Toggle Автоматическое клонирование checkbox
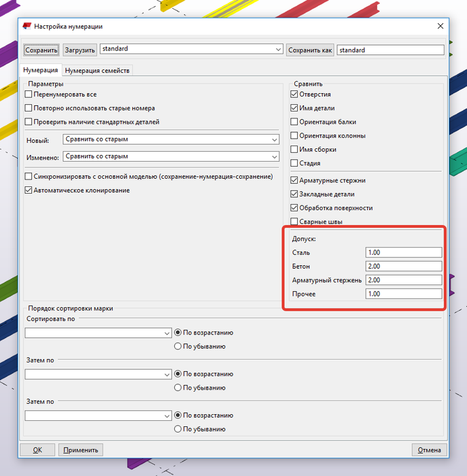Viewport: 467px width, 476px height. [29, 190]
